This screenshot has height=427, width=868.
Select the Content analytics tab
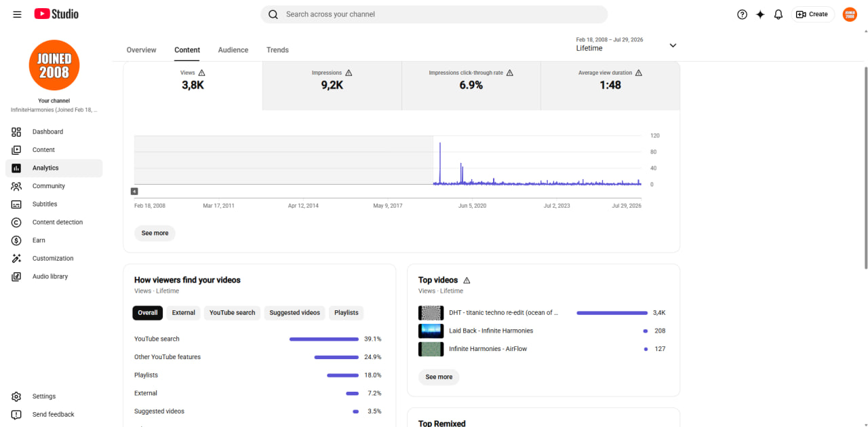point(187,50)
